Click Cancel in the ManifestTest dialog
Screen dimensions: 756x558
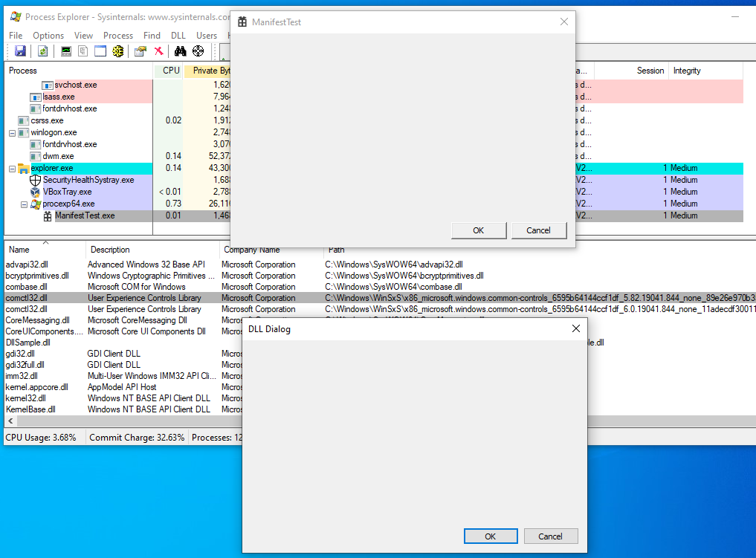pyautogui.click(x=538, y=230)
